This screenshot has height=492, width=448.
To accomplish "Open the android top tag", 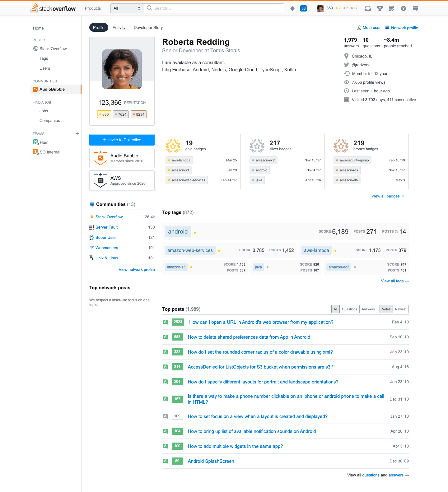I will [x=178, y=231].
